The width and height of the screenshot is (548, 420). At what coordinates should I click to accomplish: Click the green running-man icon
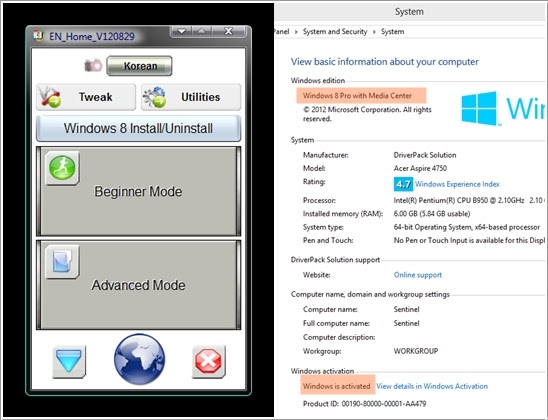pyautogui.click(x=62, y=168)
